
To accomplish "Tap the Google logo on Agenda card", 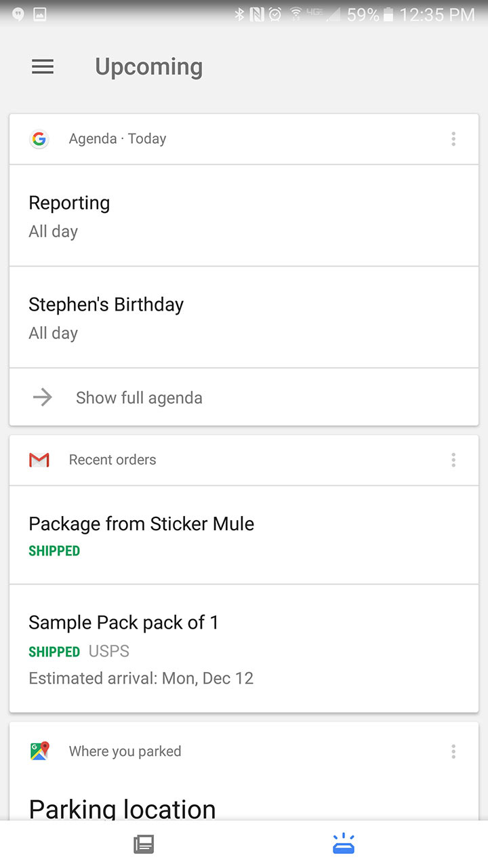I will click(x=39, y=139).
